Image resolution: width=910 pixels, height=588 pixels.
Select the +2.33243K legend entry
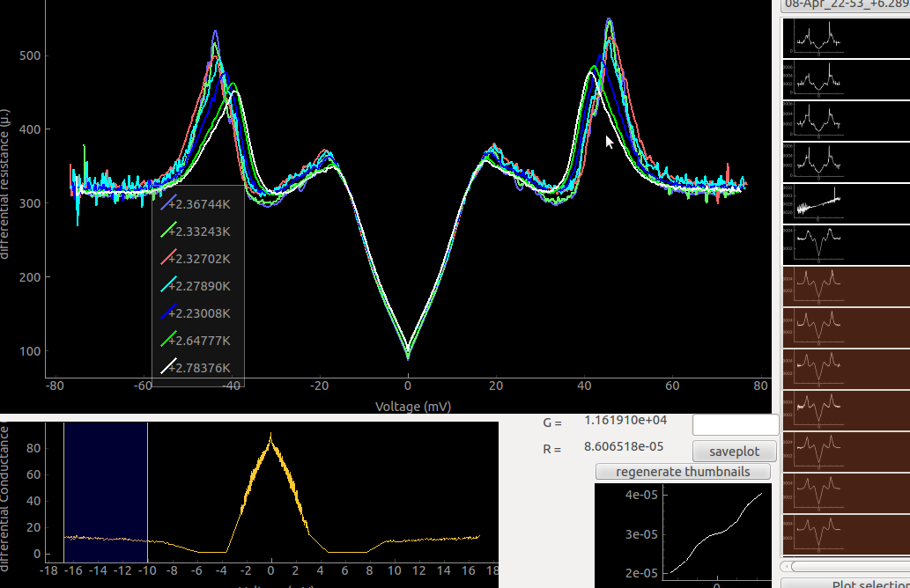click(x=196, y=232)
